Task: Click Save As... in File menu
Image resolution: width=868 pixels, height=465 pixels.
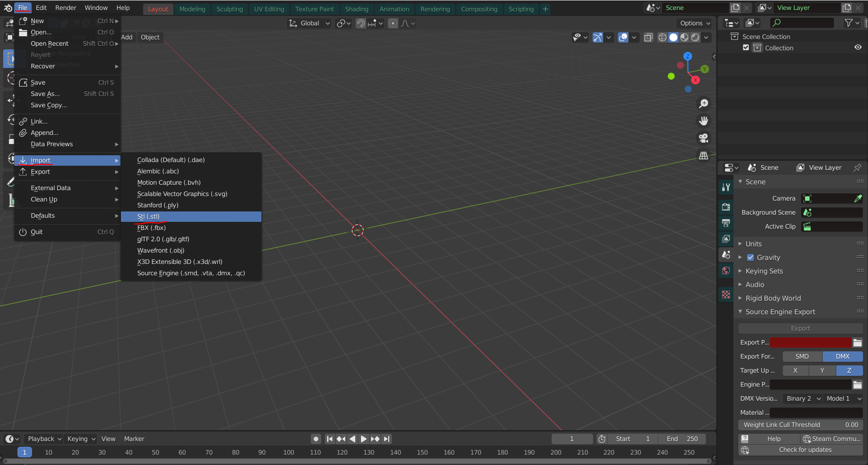Action: (x=68, y=94)
